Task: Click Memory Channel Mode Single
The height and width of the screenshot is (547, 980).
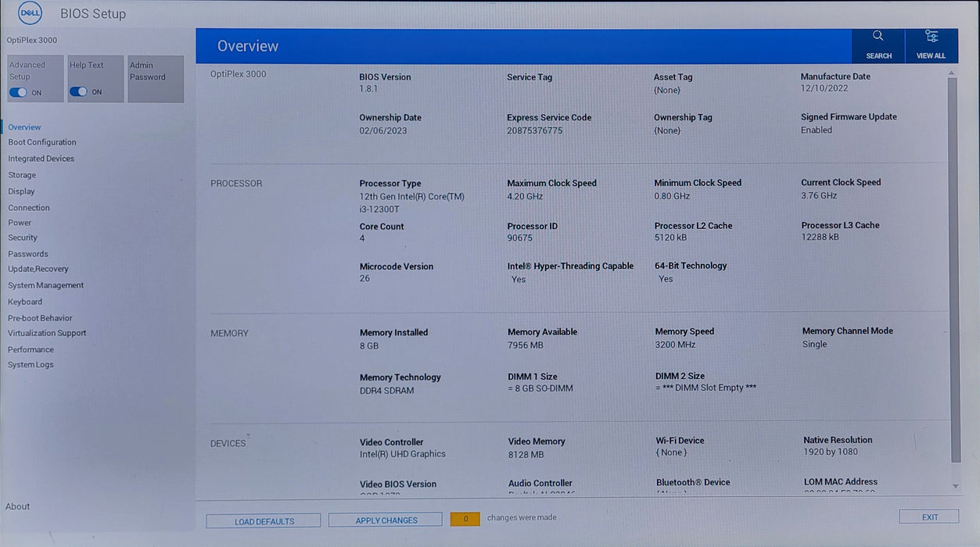Action: [x=815, y=344]
